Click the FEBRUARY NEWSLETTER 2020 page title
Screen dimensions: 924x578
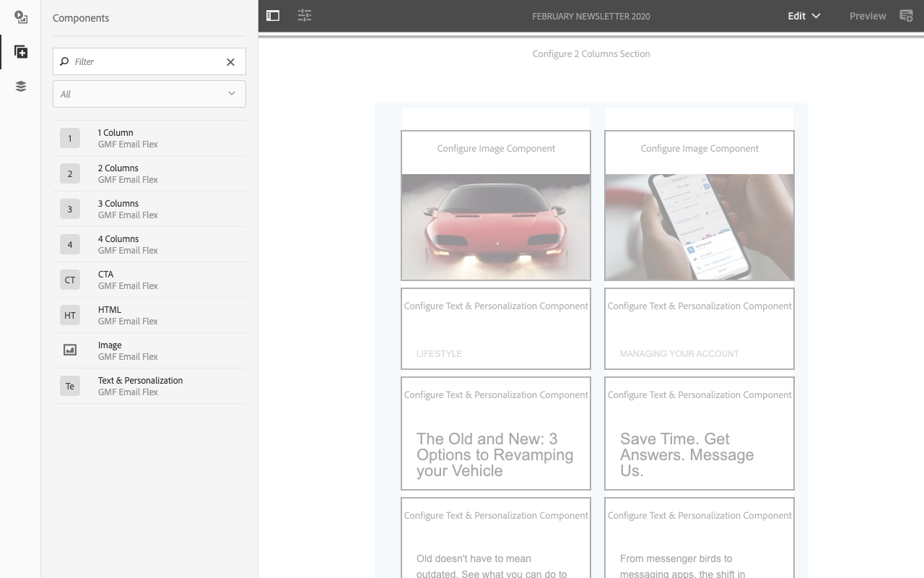coord(591,16)
